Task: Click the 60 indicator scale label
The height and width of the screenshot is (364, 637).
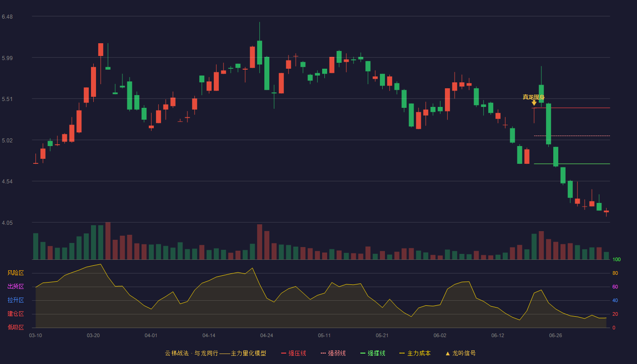Action: click(x=615, y=287)
